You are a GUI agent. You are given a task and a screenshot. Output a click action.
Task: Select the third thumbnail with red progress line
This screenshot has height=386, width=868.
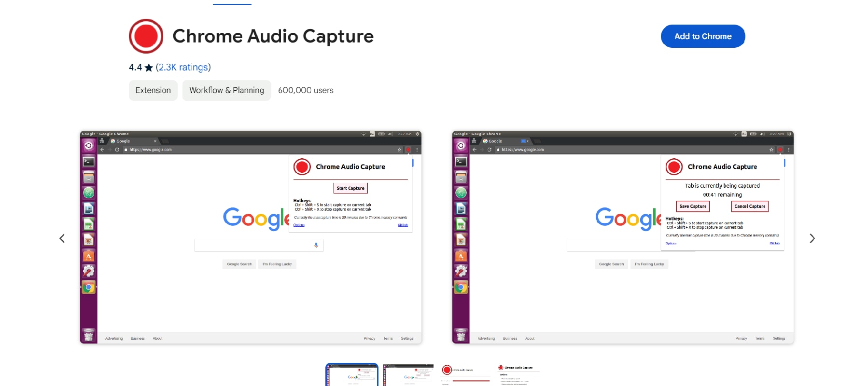(465, 375)
